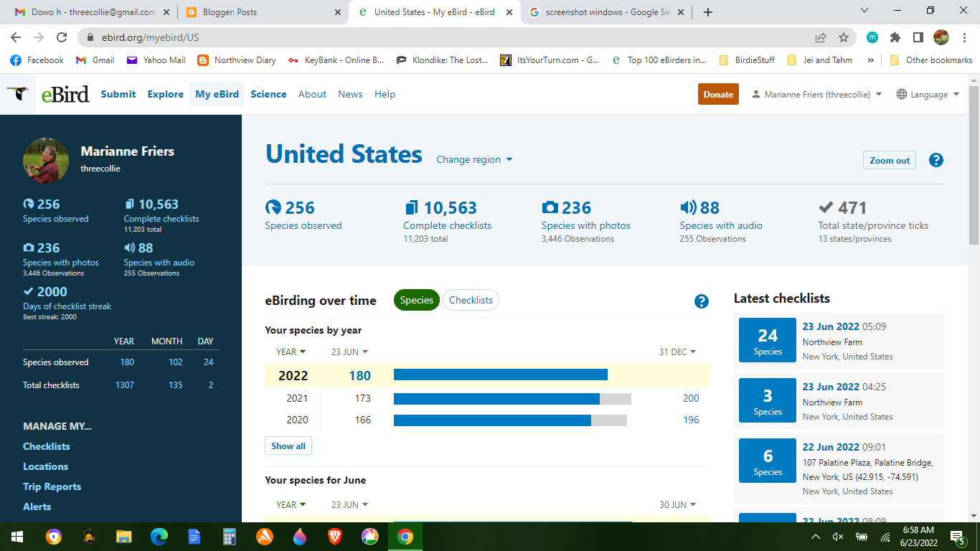Open the Windows Start menu

coord(17,536)
